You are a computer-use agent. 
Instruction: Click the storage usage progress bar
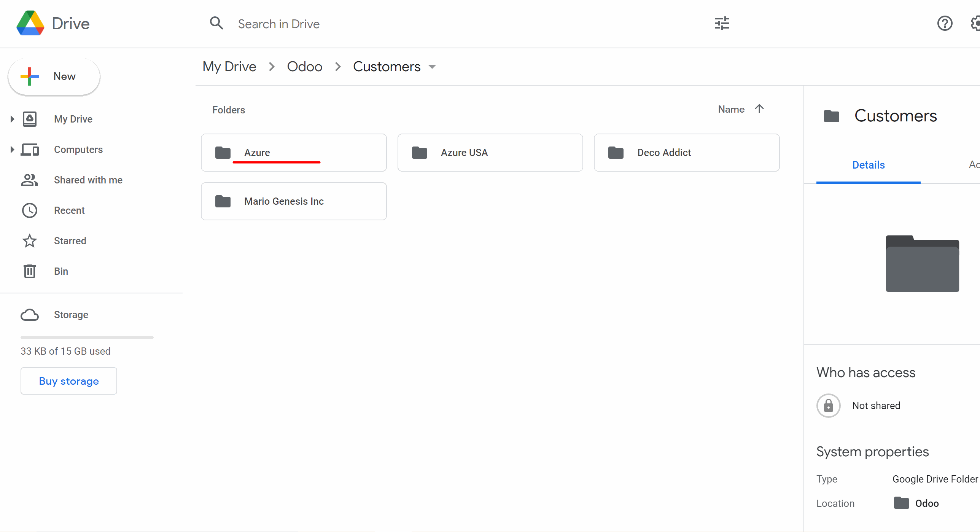87,338
